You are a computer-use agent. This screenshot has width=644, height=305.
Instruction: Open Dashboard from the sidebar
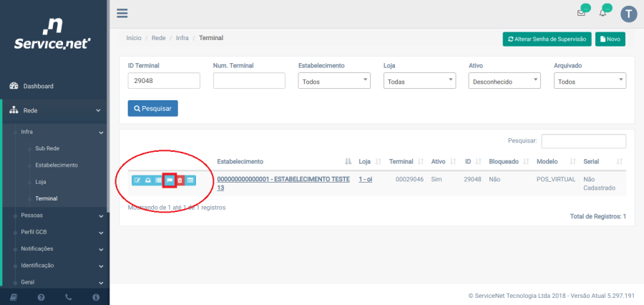pyautogui.click(x=38, y=86)
